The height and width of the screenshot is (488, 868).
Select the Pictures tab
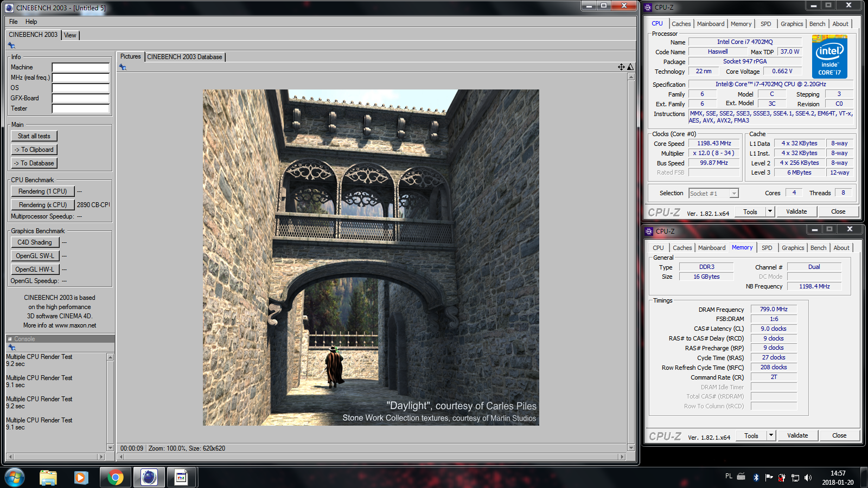[130, 56]
